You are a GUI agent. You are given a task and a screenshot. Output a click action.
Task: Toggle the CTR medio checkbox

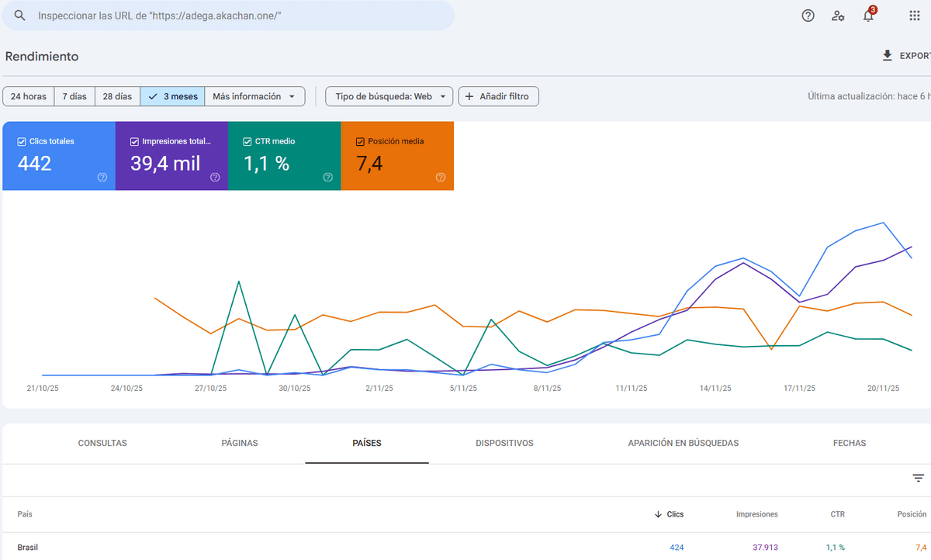point(247,142)
